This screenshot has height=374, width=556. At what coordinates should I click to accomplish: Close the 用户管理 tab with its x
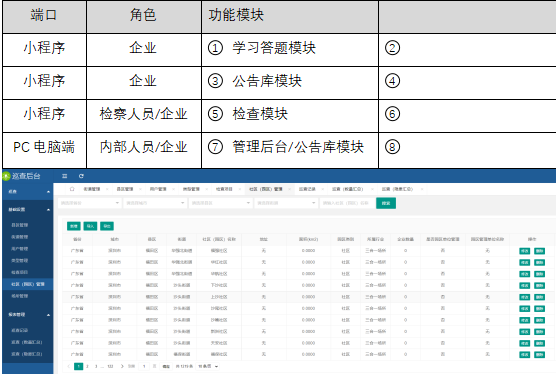173,189
